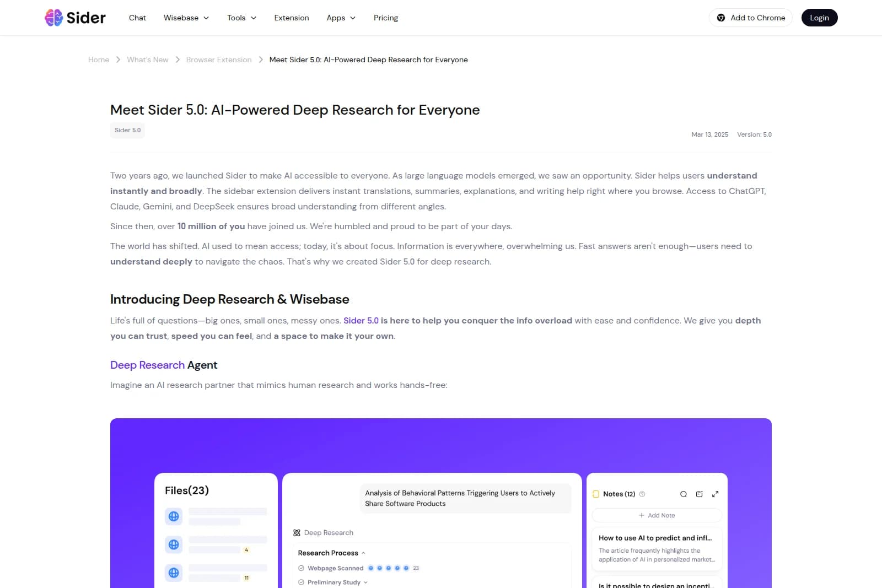This screenshot has height=588, width=882.
Task: Click the Deep Research atom icon
Action: pyautogui.click(x=297, y=532)
